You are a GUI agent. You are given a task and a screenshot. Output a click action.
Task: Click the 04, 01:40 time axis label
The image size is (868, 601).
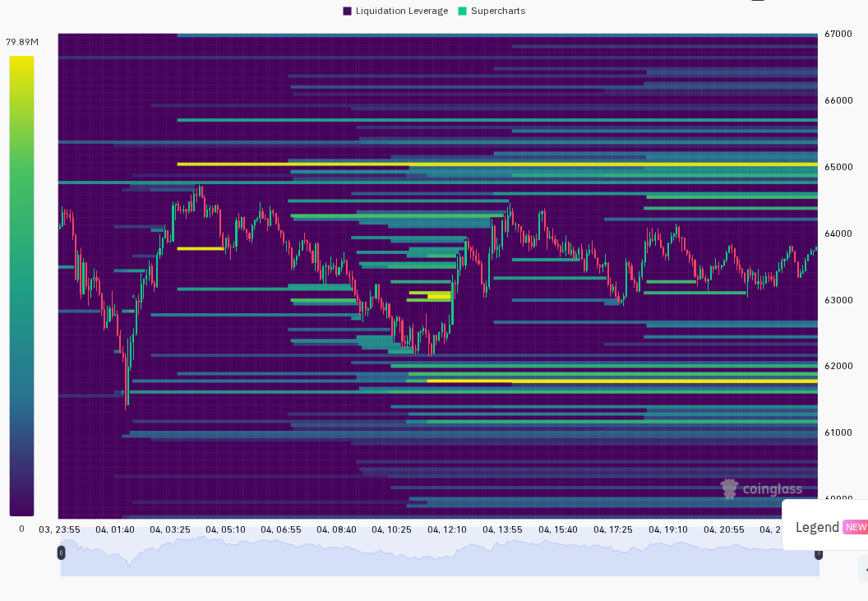(x=114, y=529)
